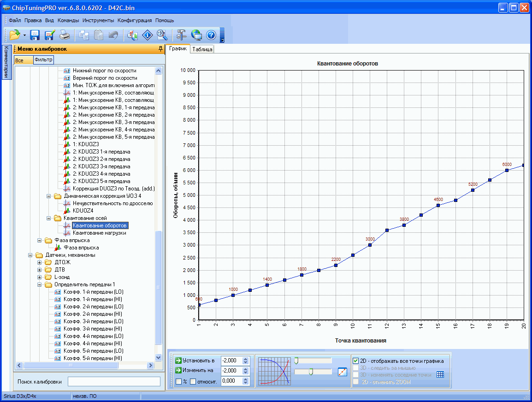Switch to the Таблица tab

(202, 49)
